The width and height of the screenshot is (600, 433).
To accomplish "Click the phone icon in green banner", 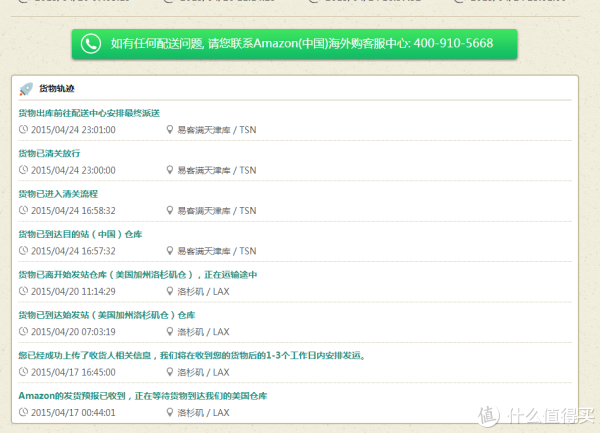I will tap(91, 44).
